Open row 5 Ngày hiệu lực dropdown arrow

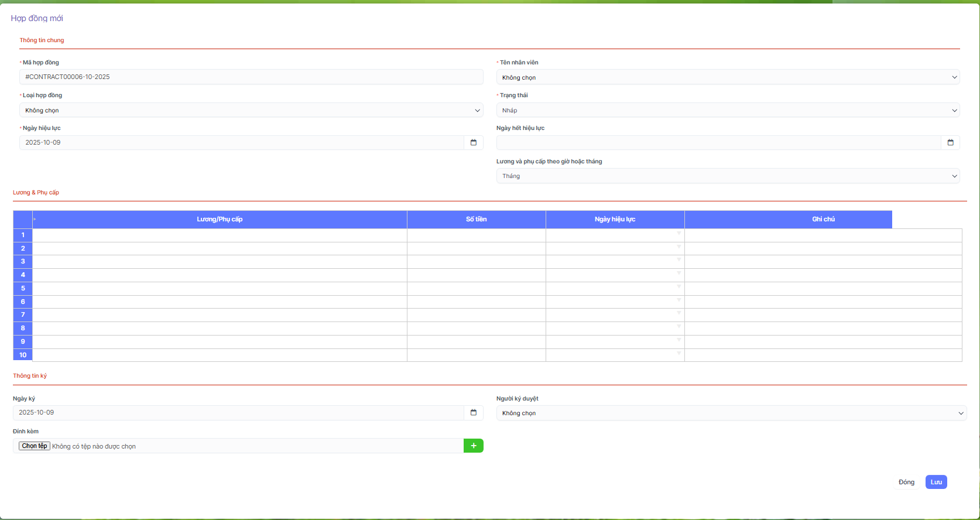[679, 287]
